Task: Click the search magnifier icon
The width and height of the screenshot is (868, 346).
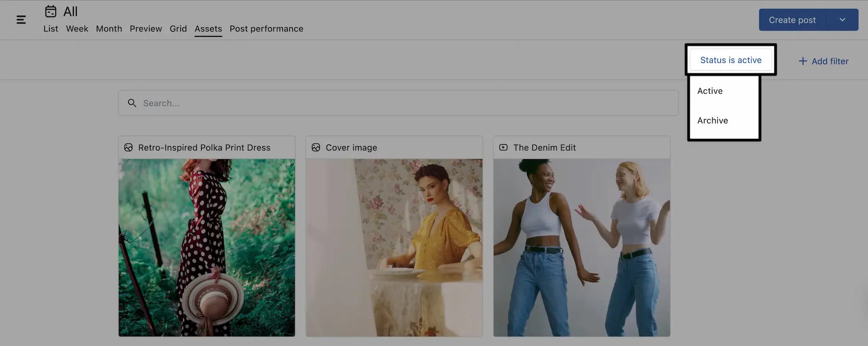Action: coord(132,103)
